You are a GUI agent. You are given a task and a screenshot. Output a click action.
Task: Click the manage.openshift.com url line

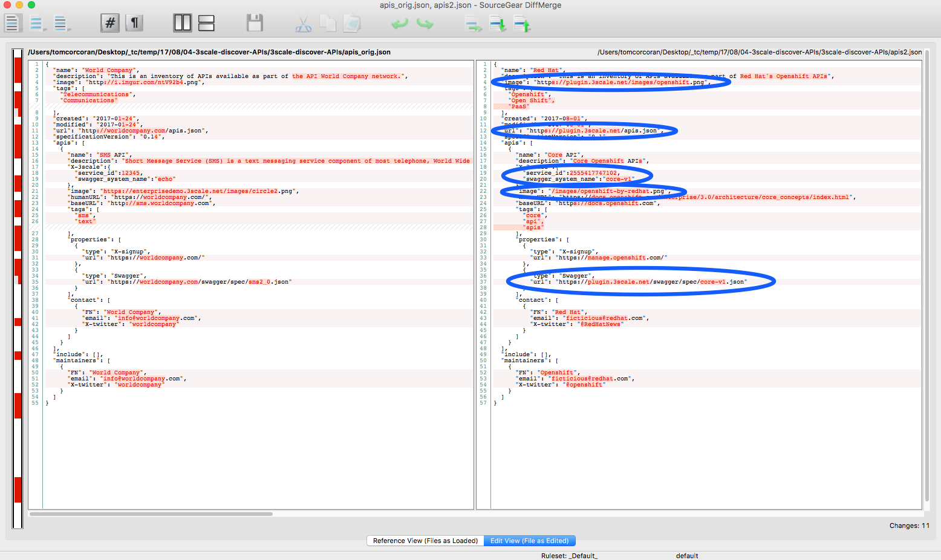599,258
